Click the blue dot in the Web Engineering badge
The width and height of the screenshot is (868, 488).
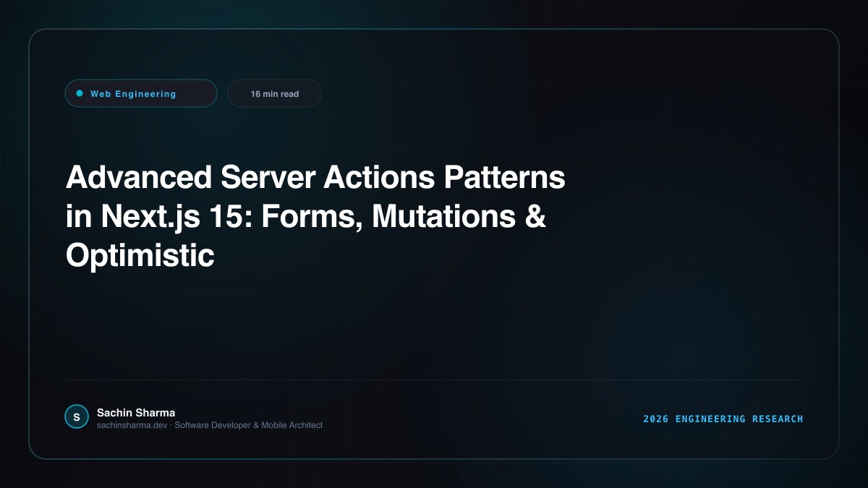point(80,93)
